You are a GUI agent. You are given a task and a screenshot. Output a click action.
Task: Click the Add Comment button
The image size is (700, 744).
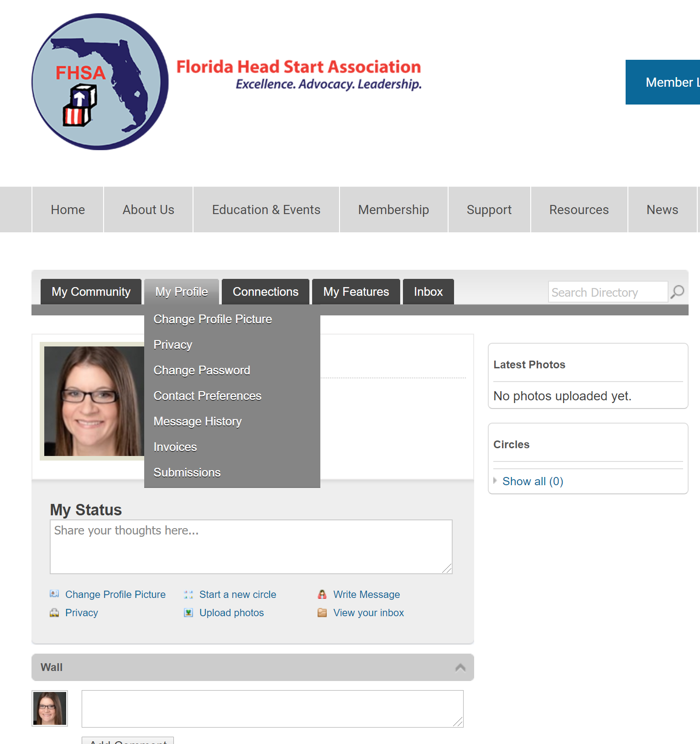(128, 741)
